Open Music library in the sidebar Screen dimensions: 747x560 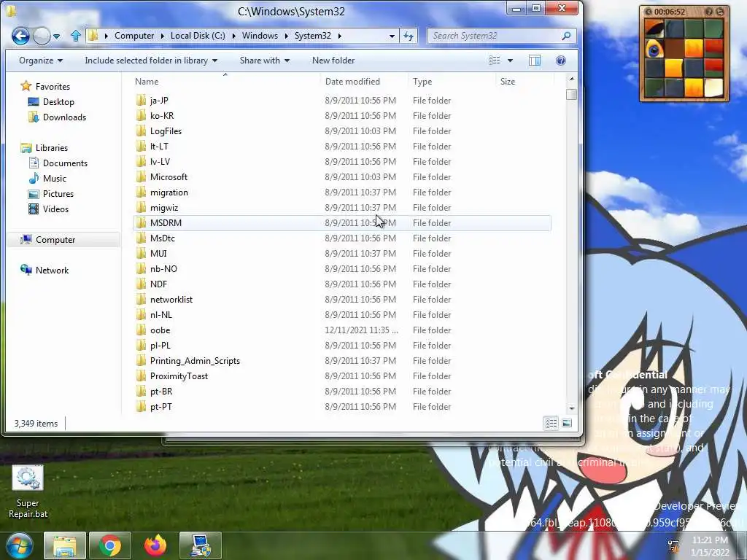(x=54, y=179)
